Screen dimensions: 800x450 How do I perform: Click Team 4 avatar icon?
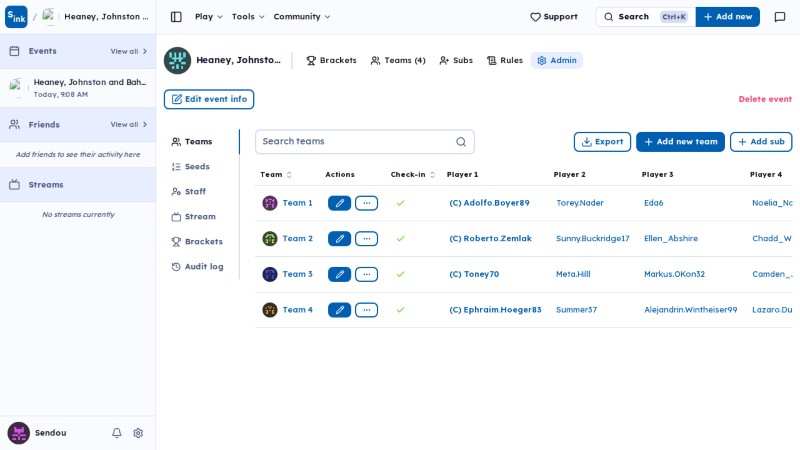[x=269, y=310]
